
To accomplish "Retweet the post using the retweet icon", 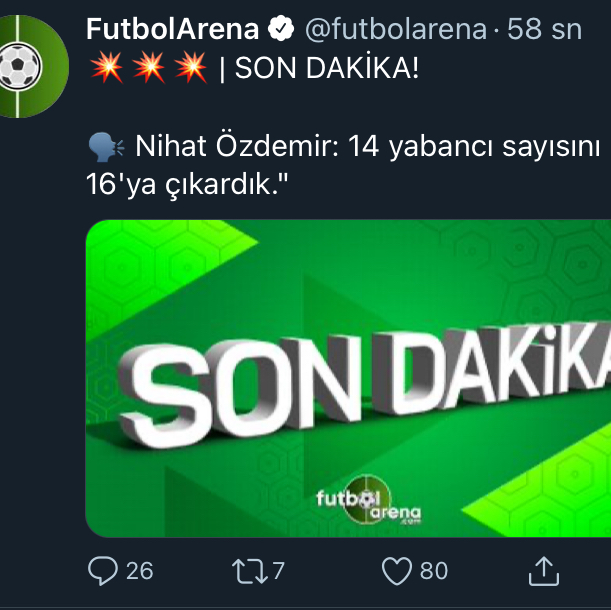I will (244, 570).
